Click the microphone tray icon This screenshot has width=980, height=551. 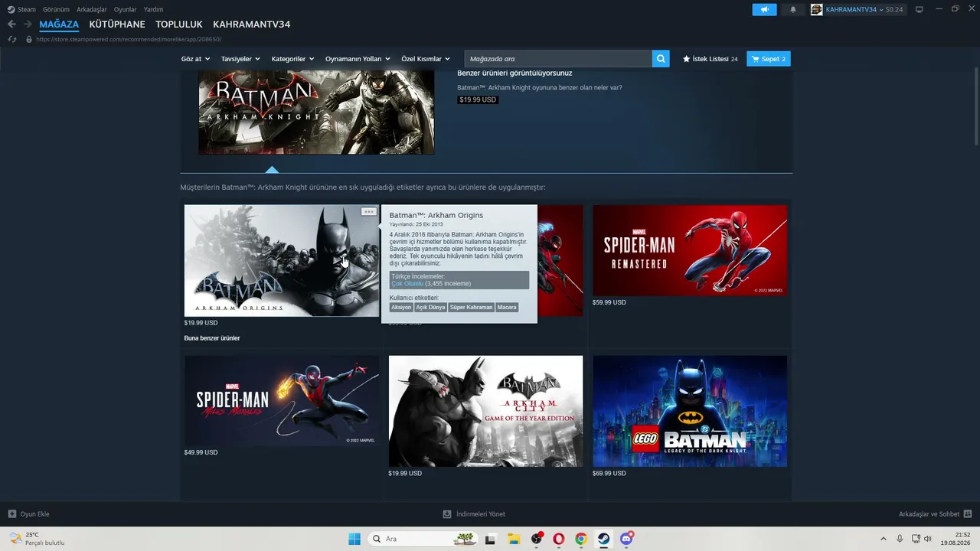[900, 539]
